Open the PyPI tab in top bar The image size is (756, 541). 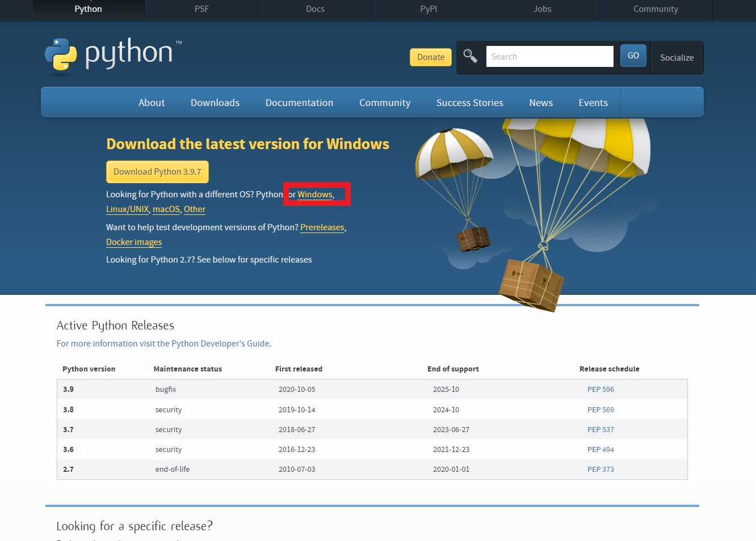[x=429, y=9]
